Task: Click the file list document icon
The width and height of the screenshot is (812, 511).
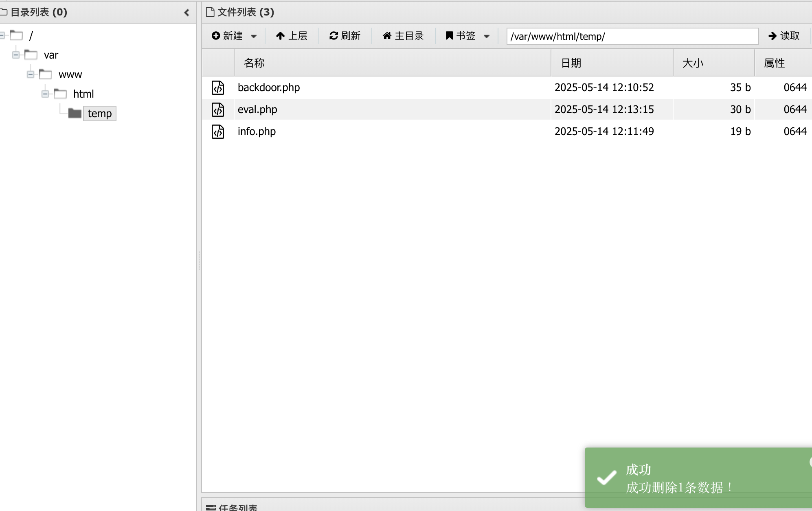Action: click(x=210, y=12)
